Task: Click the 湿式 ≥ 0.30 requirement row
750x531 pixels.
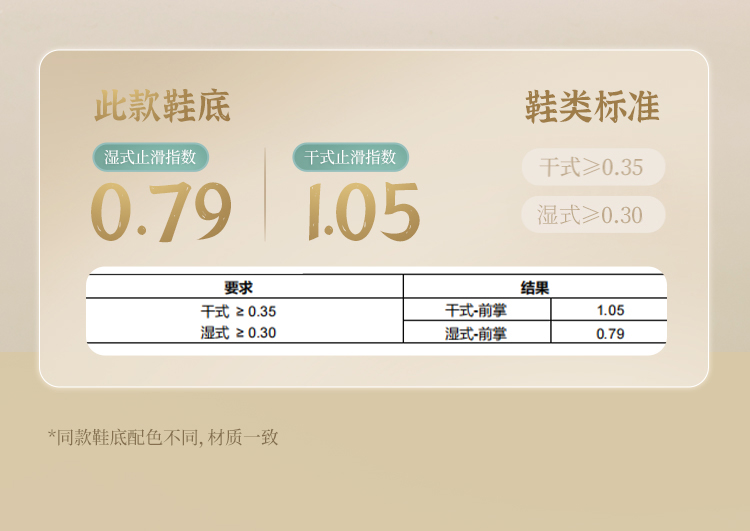Action: 238,332
